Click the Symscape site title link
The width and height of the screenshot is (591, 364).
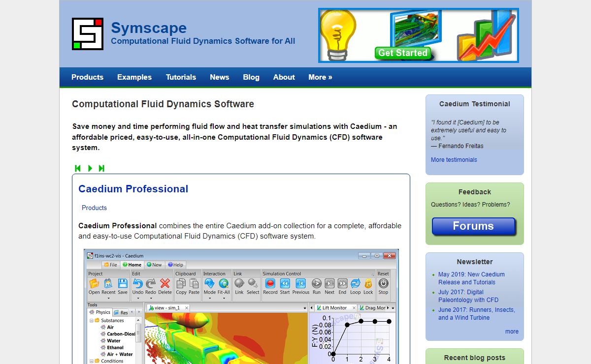(x=149, y=28)
